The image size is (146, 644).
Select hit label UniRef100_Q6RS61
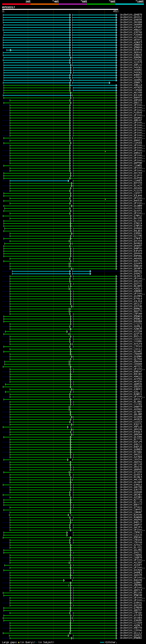[x=131, y=271]
